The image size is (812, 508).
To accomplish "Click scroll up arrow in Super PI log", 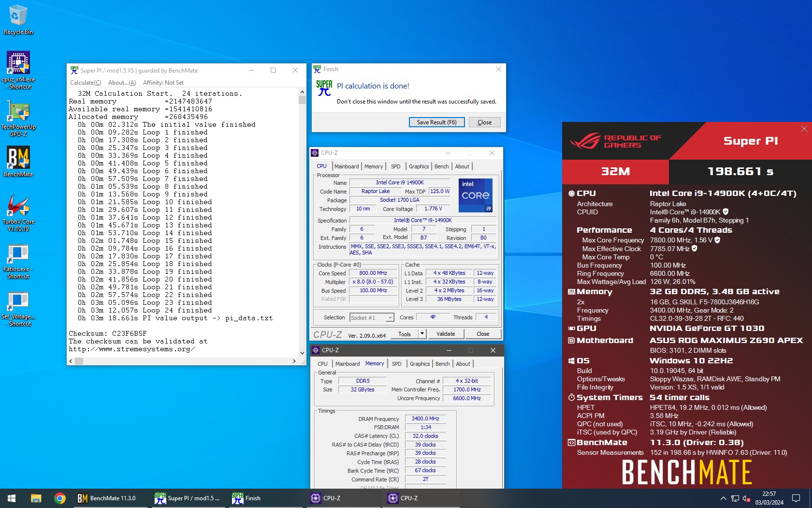I will (x=302, y=92).
